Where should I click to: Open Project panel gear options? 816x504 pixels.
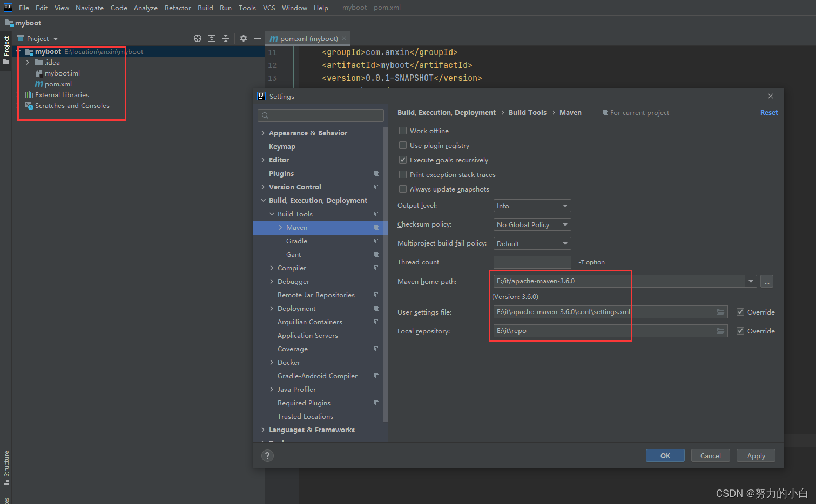point(244,38)
